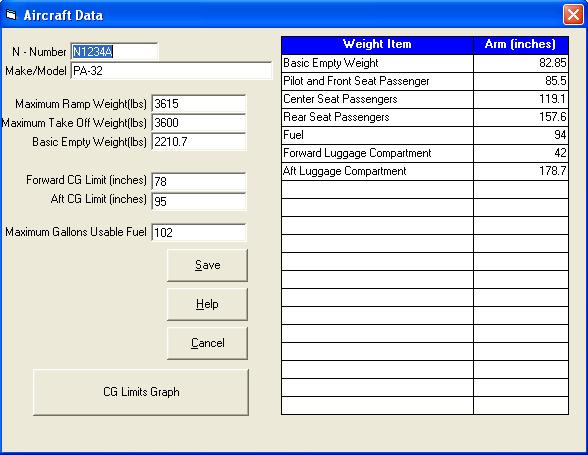Select the Fuel weight item cell
Image resolution: width=588 pixels, height=455 pixels.
(377, 135)
